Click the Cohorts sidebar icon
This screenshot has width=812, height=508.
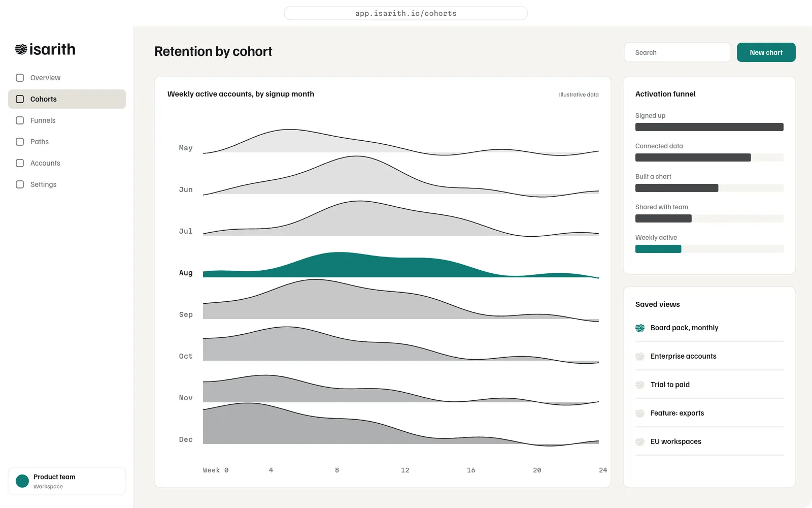[20, 99]
